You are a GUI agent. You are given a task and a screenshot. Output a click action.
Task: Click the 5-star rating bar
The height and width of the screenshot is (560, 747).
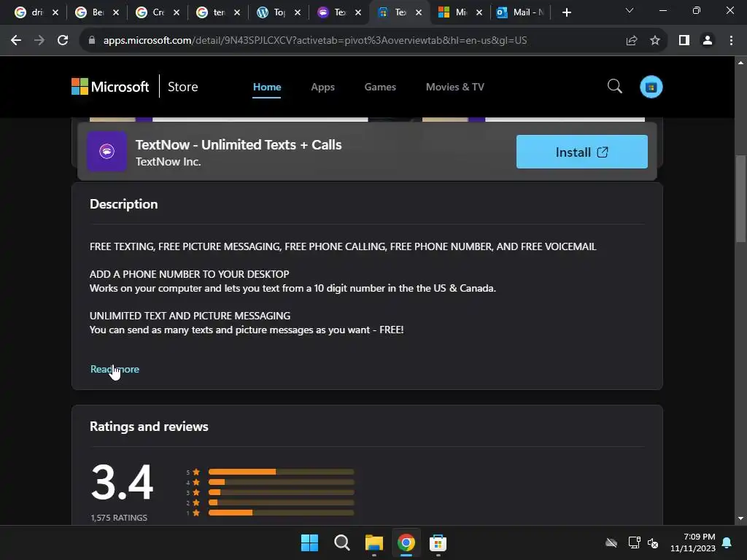pos(281,472)
